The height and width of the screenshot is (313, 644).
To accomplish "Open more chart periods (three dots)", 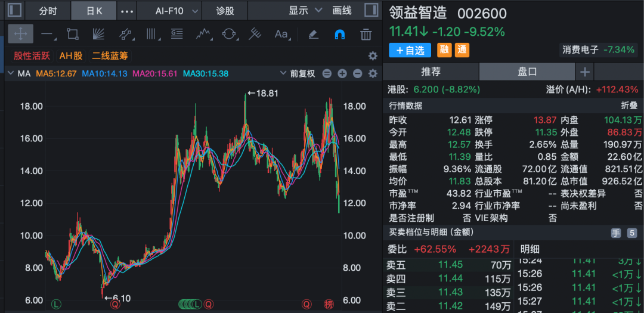I will tap(127, 11).
